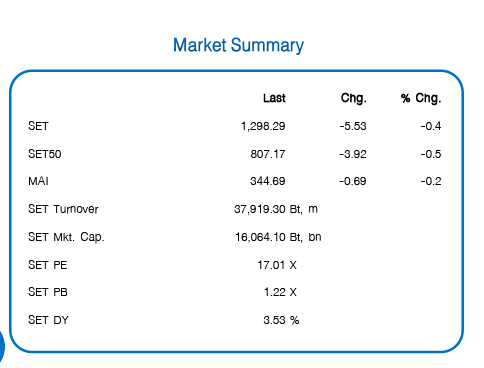Click the SET PE label
Viewport: 484px width, 368px height.
click(x=48, y=265)
